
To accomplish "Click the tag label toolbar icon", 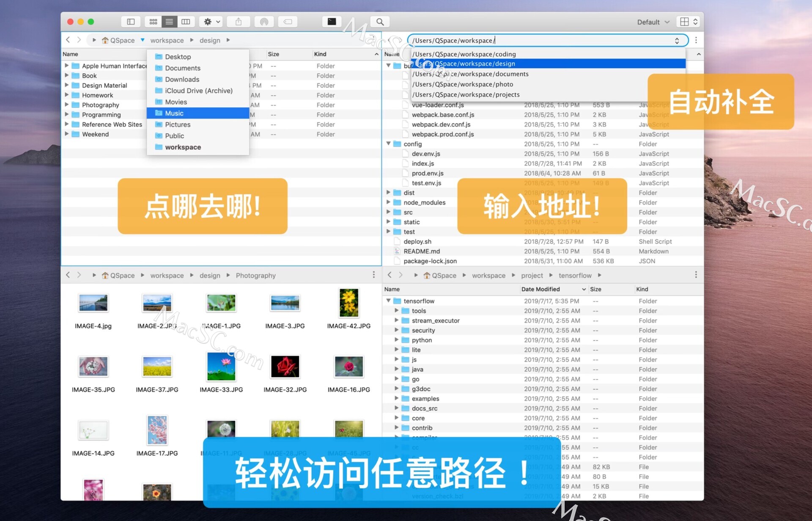I will point(288,22).
